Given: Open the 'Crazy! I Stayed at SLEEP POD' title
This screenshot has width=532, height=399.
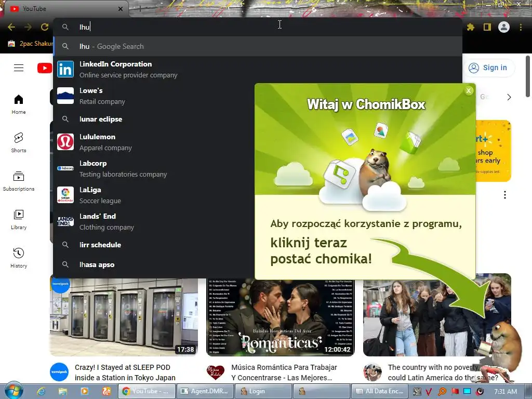Looking at the screenshot, I should coord(125,373).
